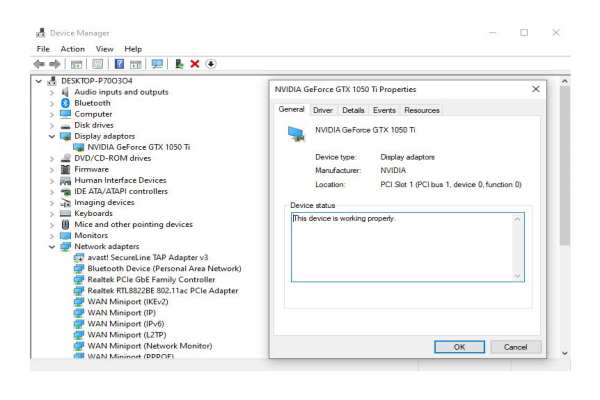Expand the DVD/CD-ROM drives category
The width and height of the screenshot is (600, 400).
[52, 158]
